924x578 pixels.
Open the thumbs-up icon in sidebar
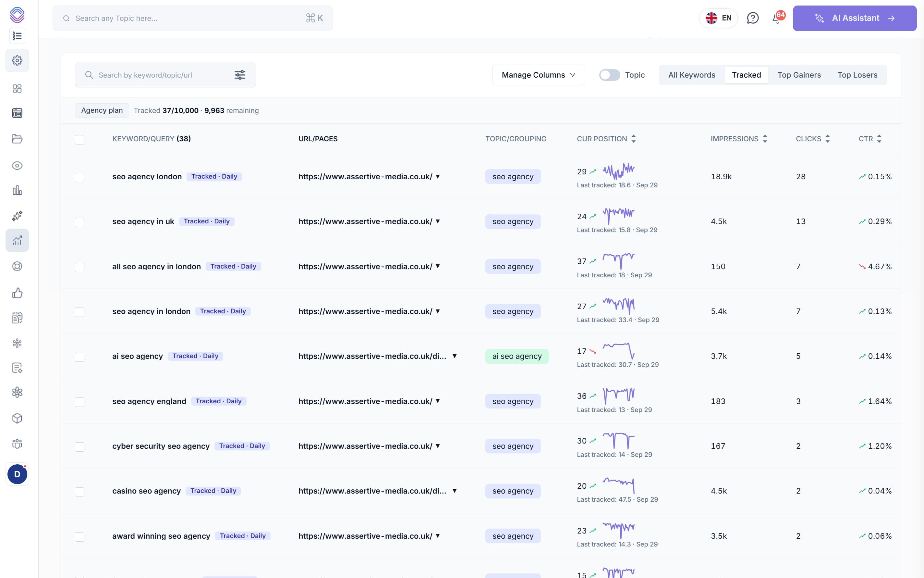[17, 293]
